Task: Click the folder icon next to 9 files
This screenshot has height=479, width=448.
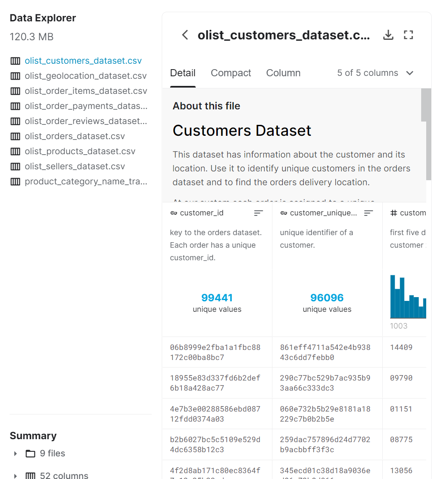Action: click(x=30, y=453)
